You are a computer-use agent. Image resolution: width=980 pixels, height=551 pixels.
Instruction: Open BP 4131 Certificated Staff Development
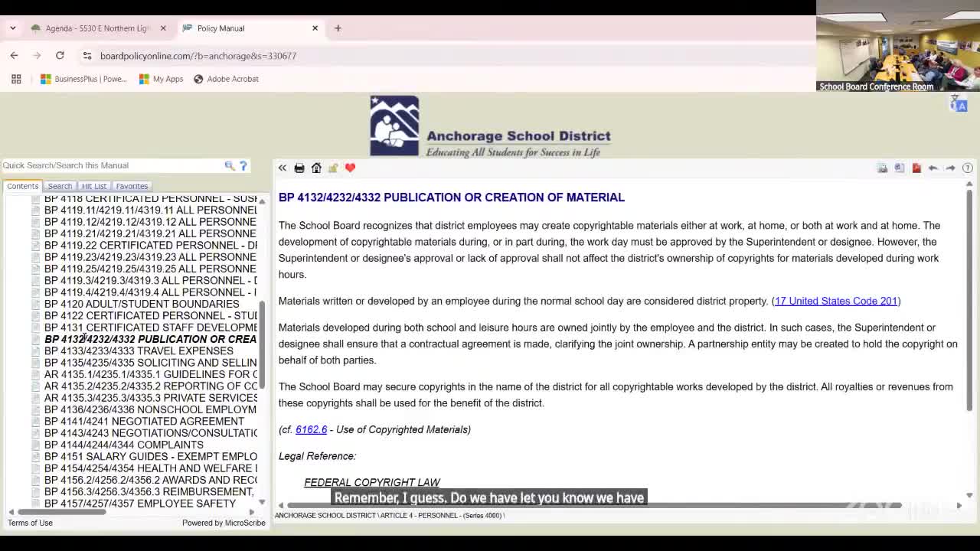[151, 328]
